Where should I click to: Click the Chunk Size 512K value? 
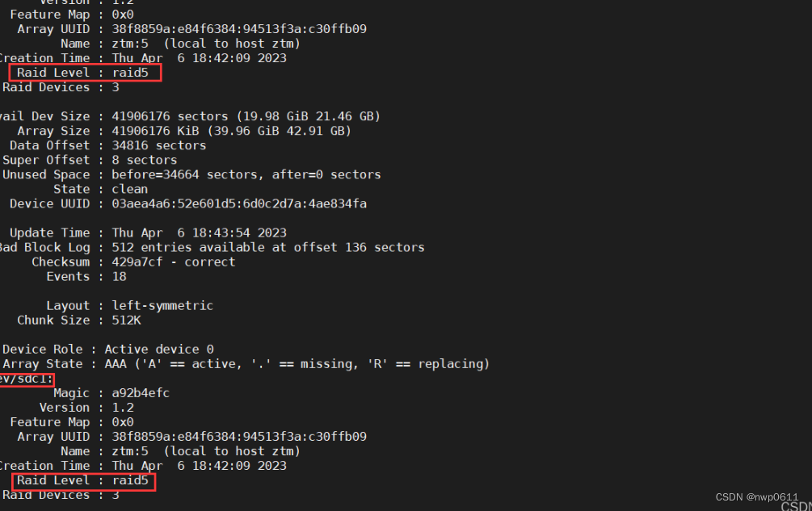(x=126, y=320)
